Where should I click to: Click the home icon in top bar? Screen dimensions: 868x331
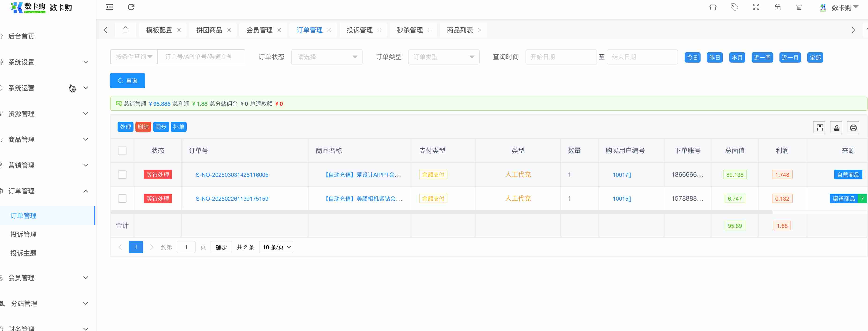pos(713,7)
